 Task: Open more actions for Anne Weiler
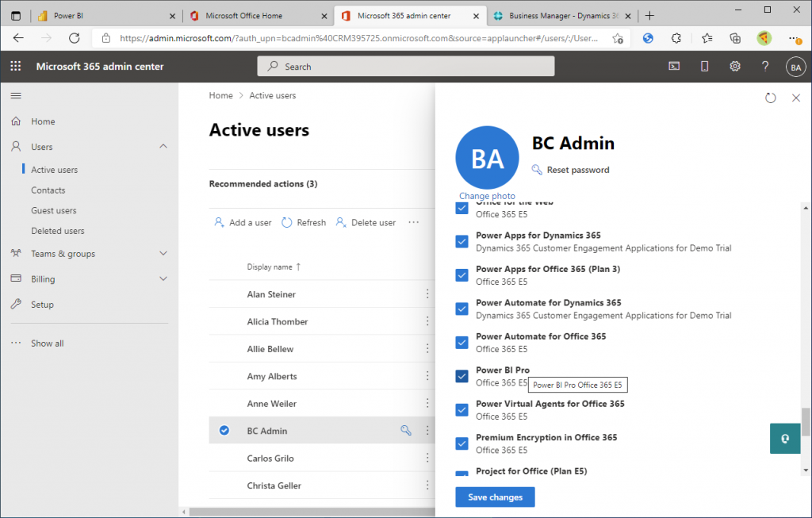(427, 403)
